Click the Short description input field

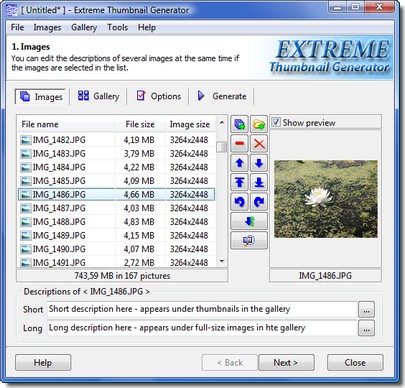pos(202,309)
